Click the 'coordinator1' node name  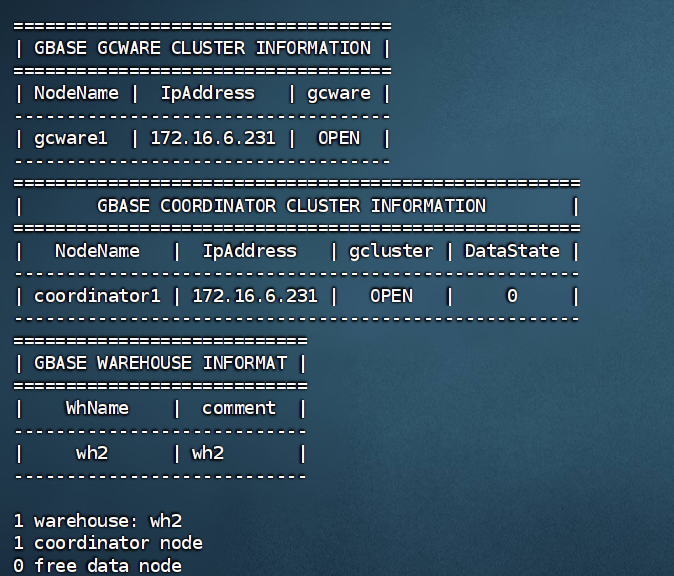pos(97,296)
